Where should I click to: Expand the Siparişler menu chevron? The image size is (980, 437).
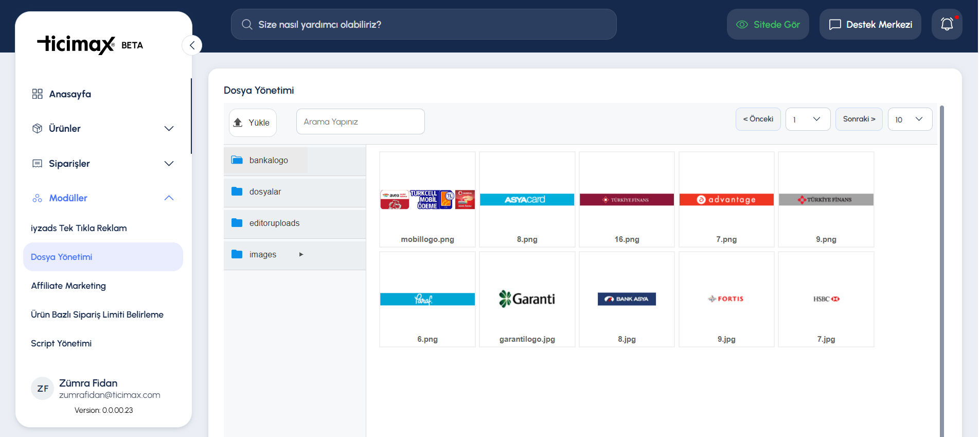(169, 163)
